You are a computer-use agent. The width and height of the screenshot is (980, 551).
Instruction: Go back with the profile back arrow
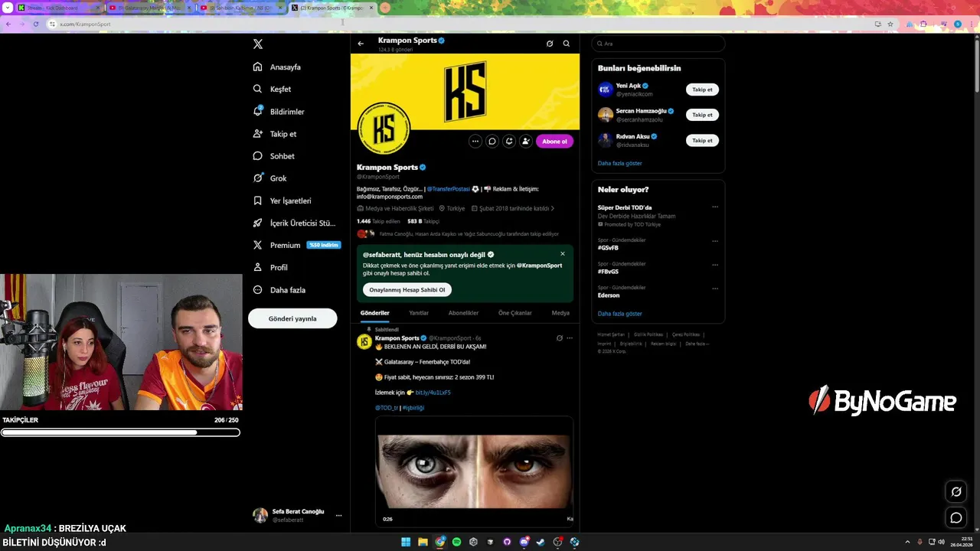coord(361,44)
